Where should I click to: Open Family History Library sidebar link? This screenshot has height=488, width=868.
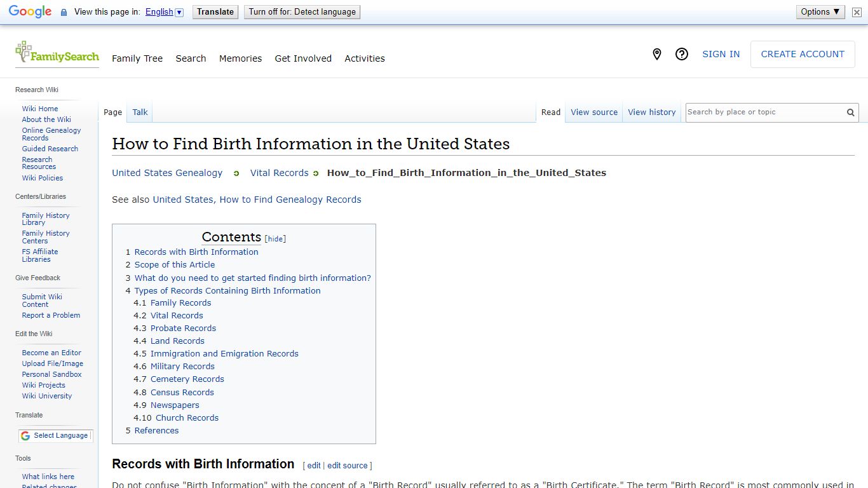[x=46, y=219]
